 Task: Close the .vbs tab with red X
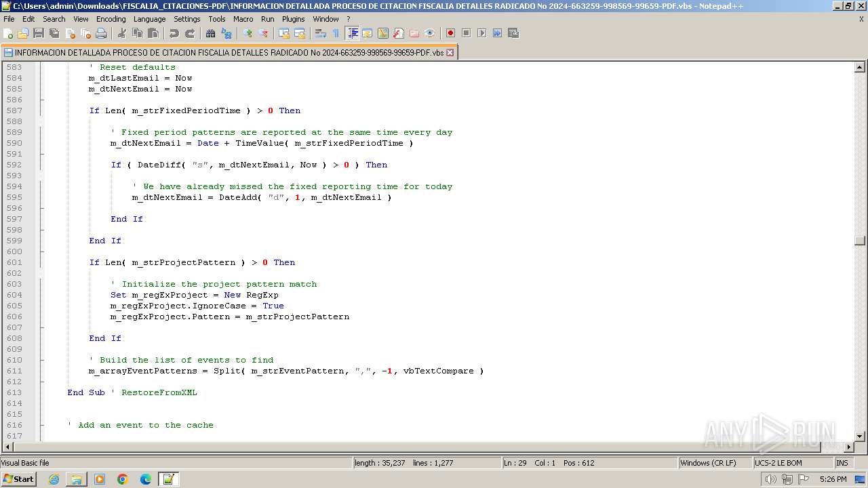pos(450,52)
